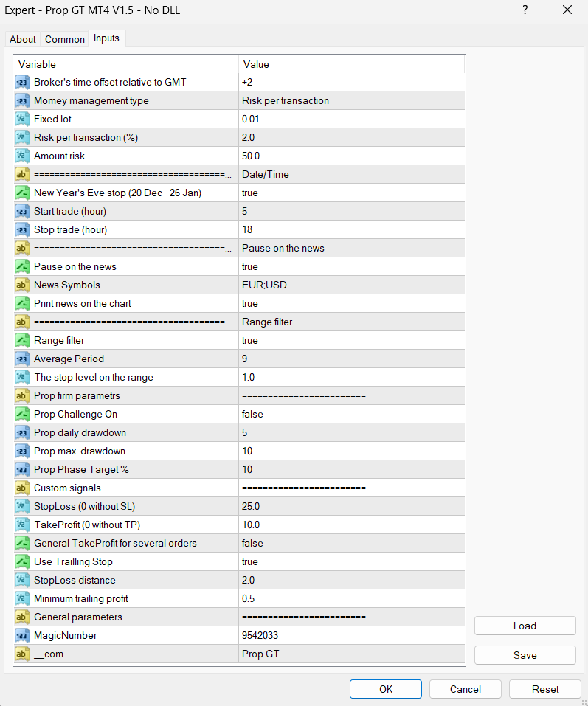The height and width of the screenshot is (706, 588).
Task: Click the Prop max. drawdown row label
Action: (x=80, y=451)
